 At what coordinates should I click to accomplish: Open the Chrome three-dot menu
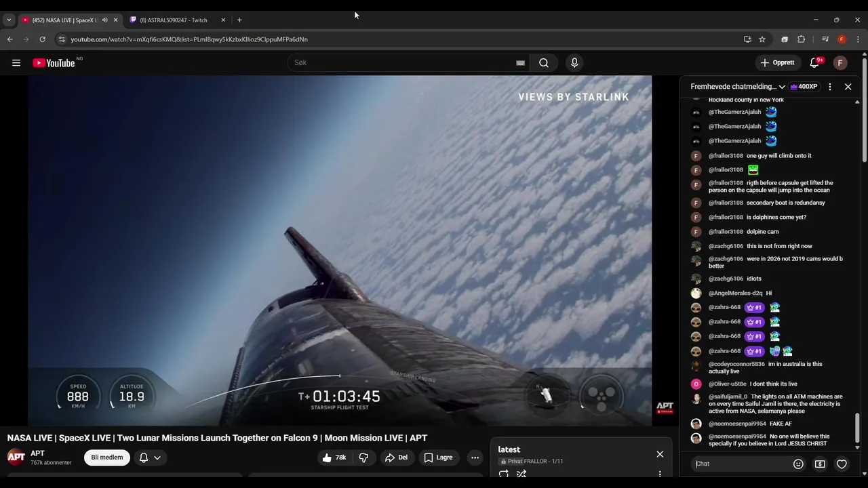point(858,39)
